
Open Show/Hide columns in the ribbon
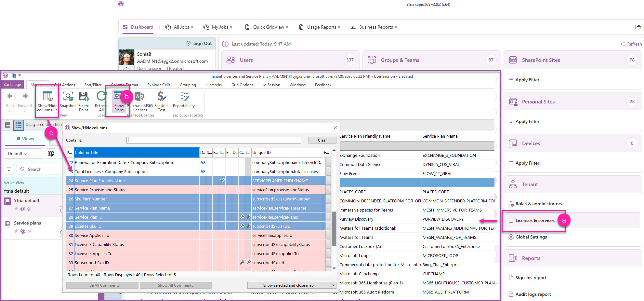[x=47, y=102]
